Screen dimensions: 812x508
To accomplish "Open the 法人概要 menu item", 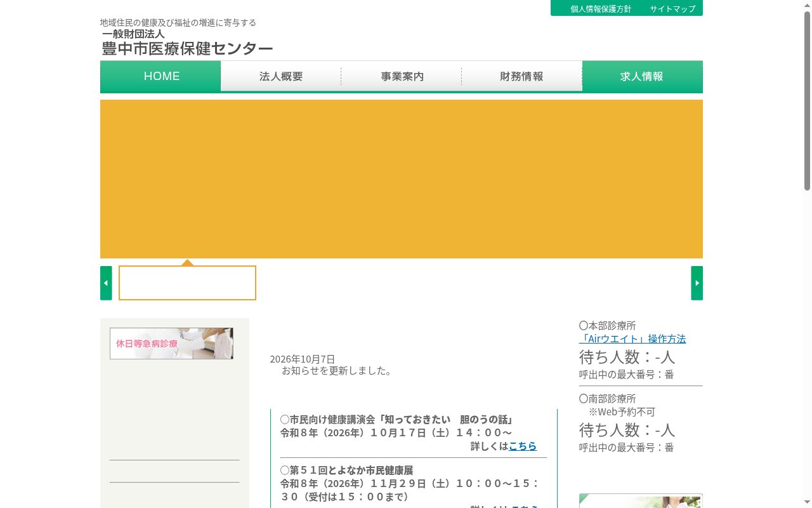I will coord(281,76).
